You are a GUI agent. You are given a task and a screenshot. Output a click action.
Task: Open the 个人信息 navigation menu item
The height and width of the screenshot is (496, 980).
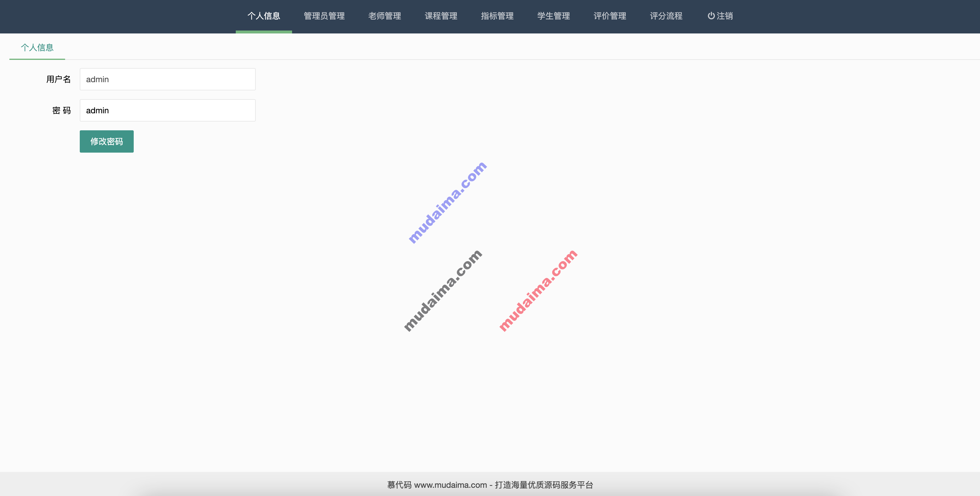264,16
